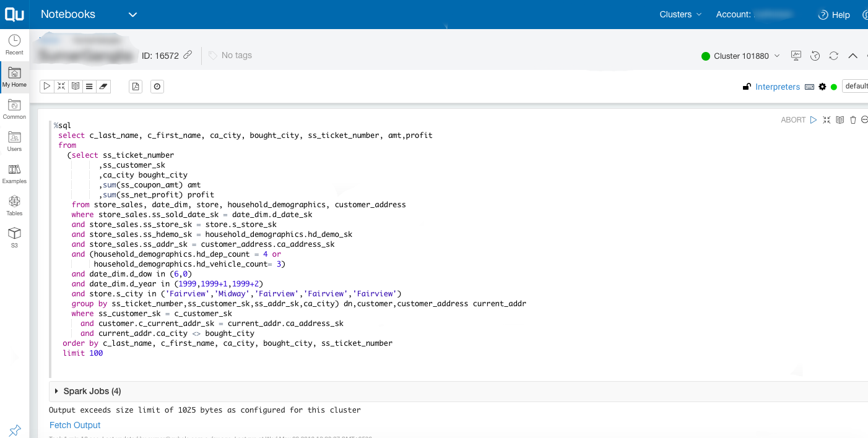Abort the running paragraph
The image size is (868, 438).
(793, 120)
